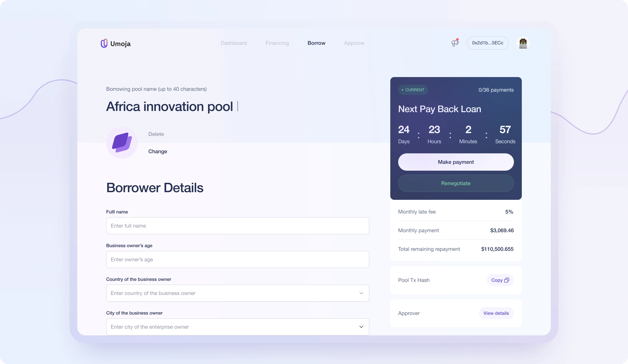Switch to the Approve tab
Viewport: 628px width, 364px height.
point(354,43)
